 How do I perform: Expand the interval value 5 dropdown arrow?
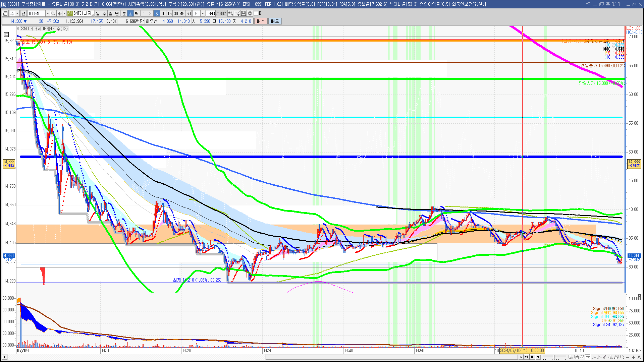coord(203,13)
